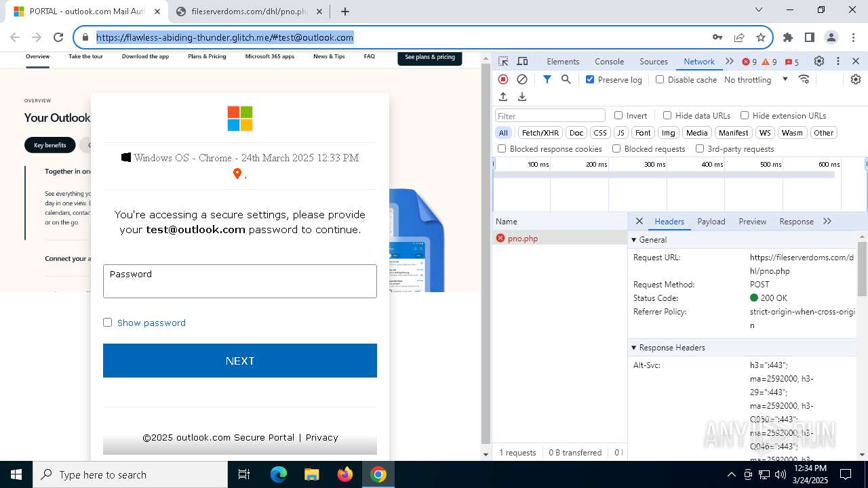868x488 pixels.
Task: Switch to the Console panel
Action: (609, 61)
